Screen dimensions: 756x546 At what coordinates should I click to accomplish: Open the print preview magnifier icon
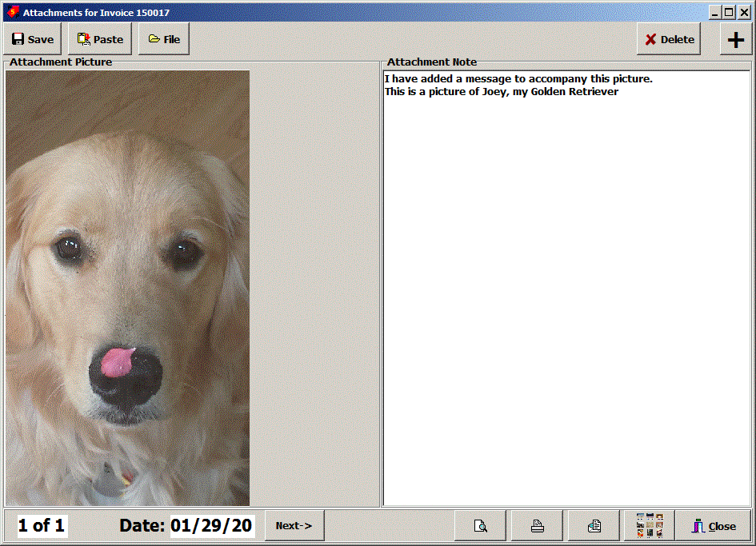480,526
